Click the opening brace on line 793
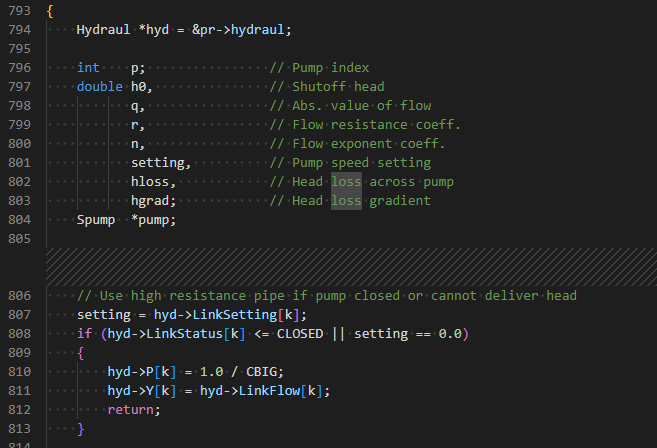The image size is (657, 448). (x=50, y=11)
